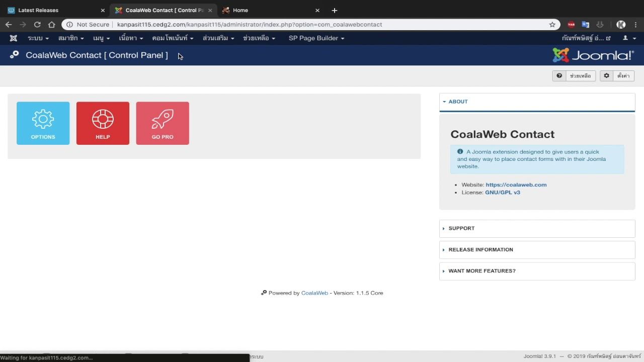Open the ระบบ dropdown menu

click(x=38, y=38)
